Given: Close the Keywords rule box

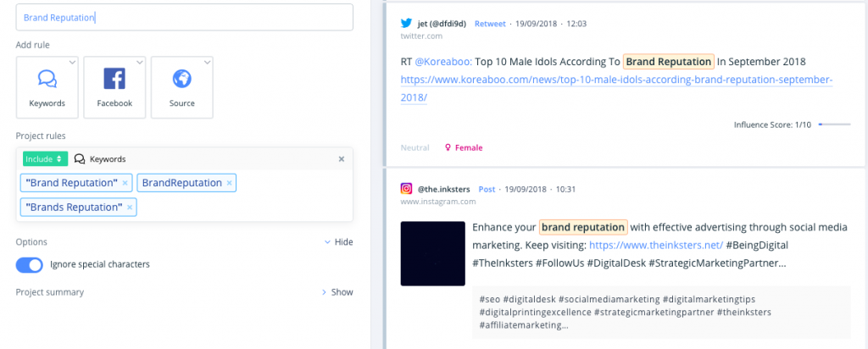Looking at the screenshot, I should coord(342,158).
